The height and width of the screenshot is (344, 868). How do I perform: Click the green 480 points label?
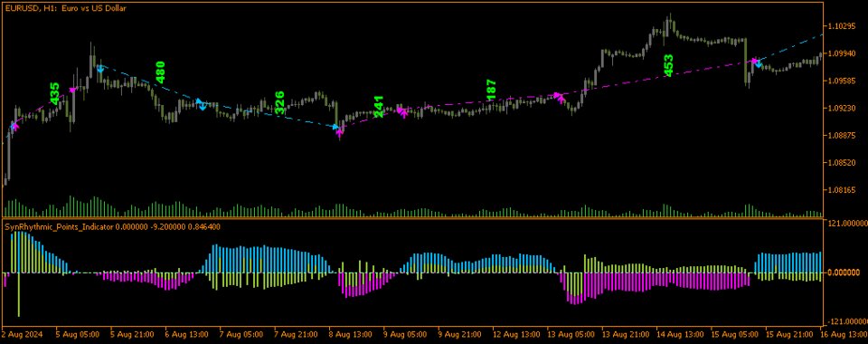click(160, 72)
